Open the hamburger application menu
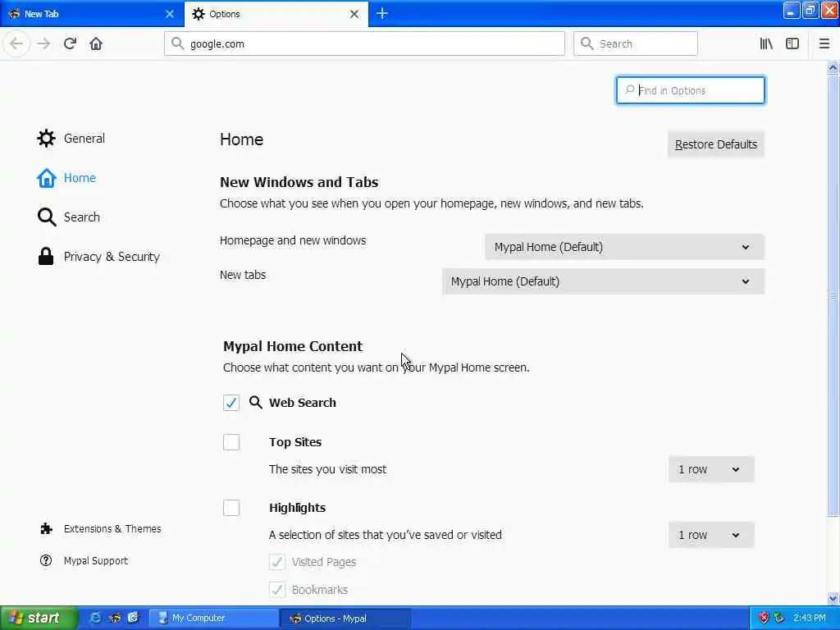The height and width of the screenshot is (630, 840). pyautogui.click(x=824, y=43)
